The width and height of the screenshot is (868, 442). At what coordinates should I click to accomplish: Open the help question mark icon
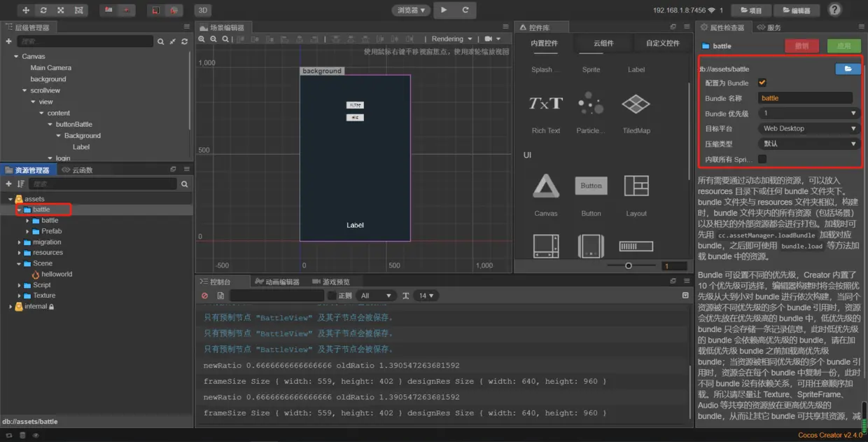click(834, 10)
